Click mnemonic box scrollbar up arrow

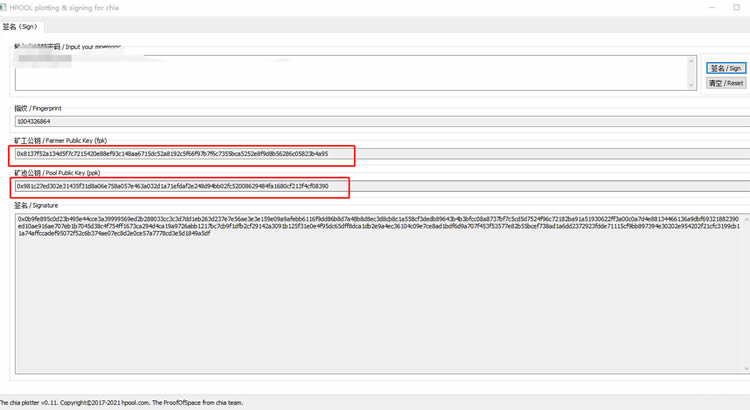[691, 61]
